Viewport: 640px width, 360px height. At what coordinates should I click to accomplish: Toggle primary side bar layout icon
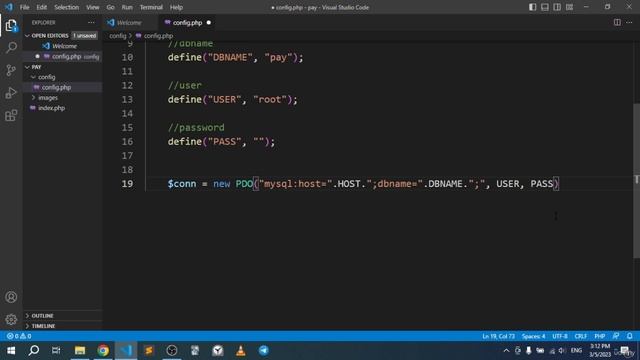(x=533, y=7)
